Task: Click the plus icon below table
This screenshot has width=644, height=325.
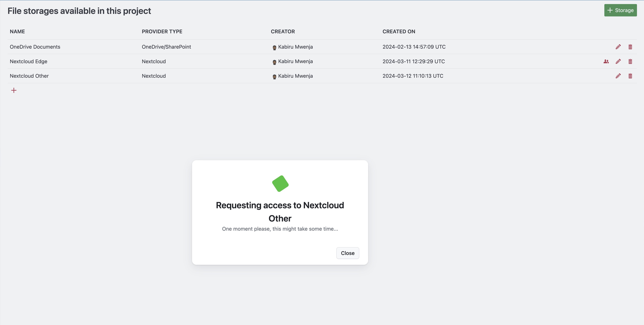Action: pyautogui.click(x=14, y=90)
